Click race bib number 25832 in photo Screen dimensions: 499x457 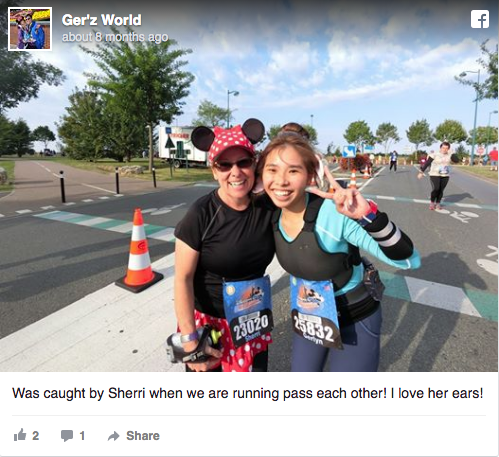click(313, 329)
